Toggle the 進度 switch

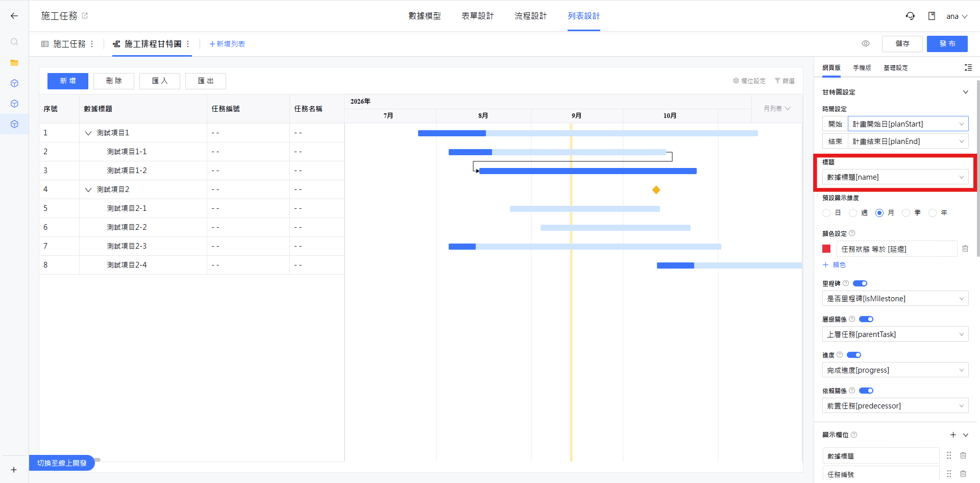(854, 355)
